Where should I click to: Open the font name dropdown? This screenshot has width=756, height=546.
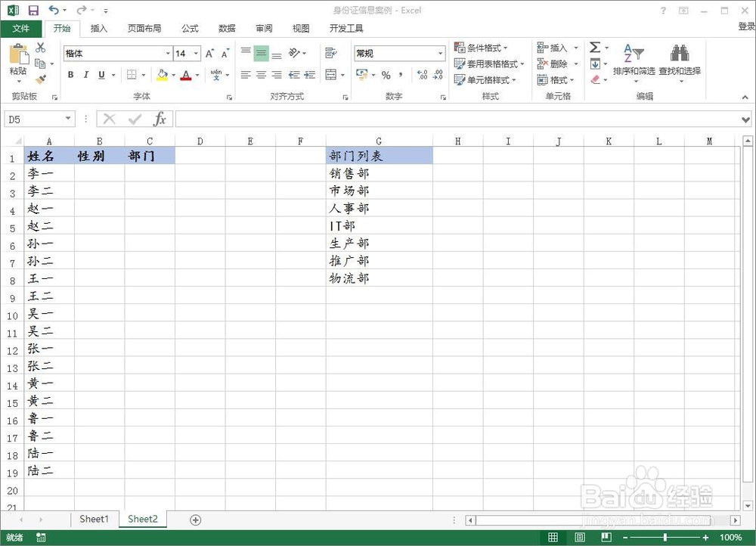click(169, 53)
